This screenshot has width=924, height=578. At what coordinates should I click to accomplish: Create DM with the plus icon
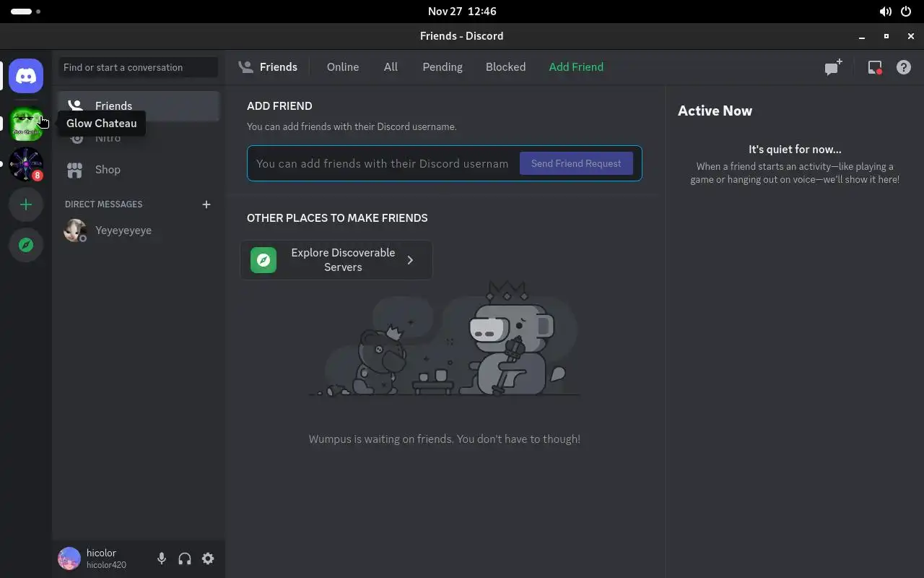pos(206,204)
